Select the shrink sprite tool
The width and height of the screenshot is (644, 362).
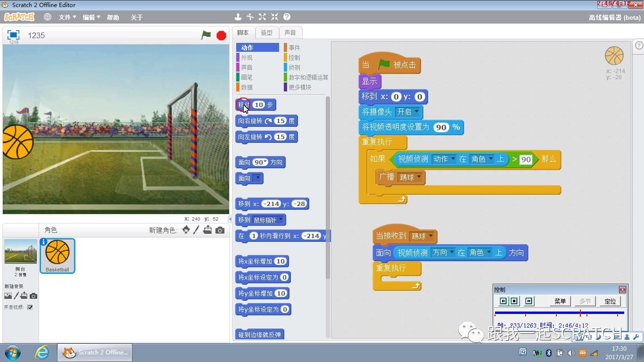275,17
